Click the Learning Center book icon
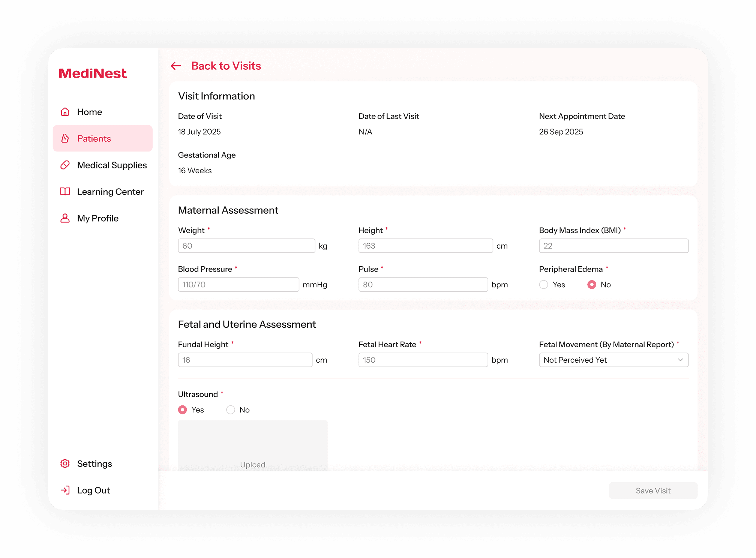The height and width of the screenshot is (558, 756). pos(65,192)
